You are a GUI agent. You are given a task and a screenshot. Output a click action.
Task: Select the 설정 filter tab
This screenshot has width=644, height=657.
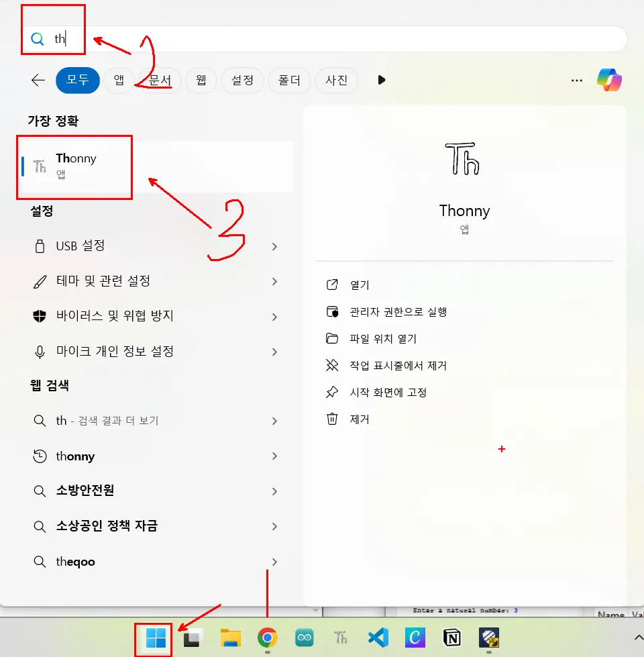tap(242, 80)
